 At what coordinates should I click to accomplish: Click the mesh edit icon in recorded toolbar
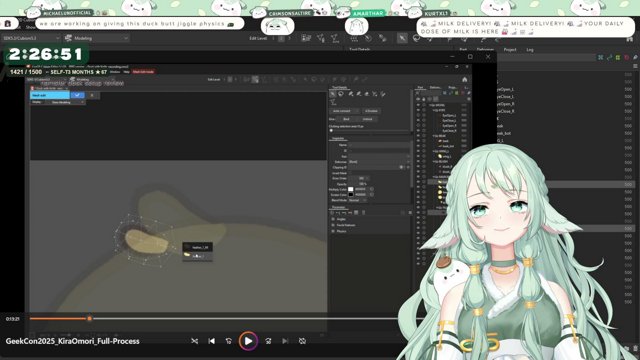pos(255,80)
